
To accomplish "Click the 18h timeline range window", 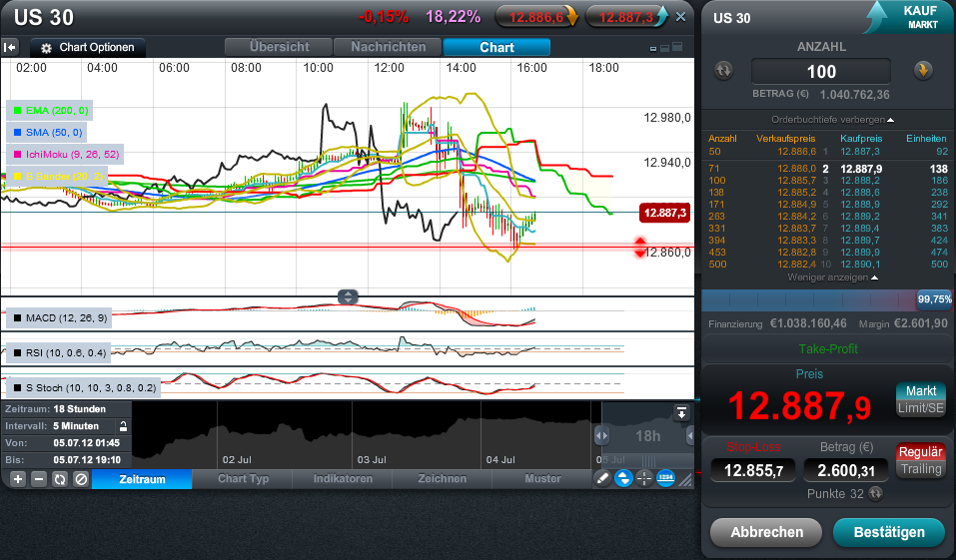I will [x=647, y=435].
